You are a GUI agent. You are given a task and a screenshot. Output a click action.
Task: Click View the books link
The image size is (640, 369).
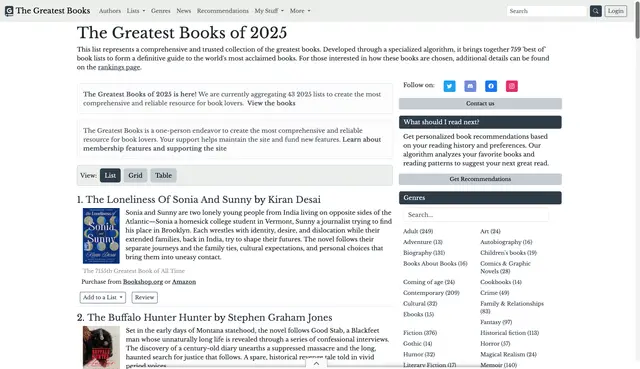(271, 103)
